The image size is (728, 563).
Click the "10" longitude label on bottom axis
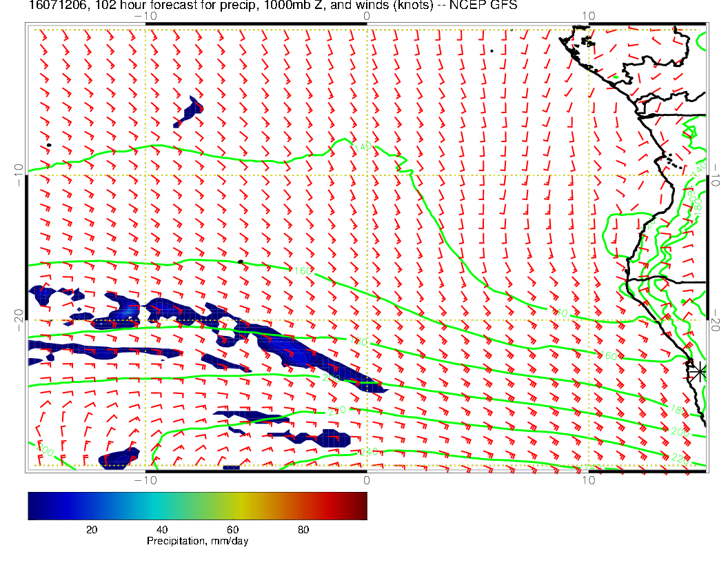[589, 480]
